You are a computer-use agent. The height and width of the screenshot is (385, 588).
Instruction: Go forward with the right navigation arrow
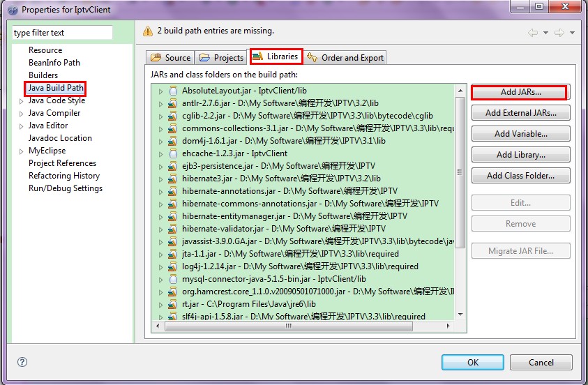click(559, 33)
